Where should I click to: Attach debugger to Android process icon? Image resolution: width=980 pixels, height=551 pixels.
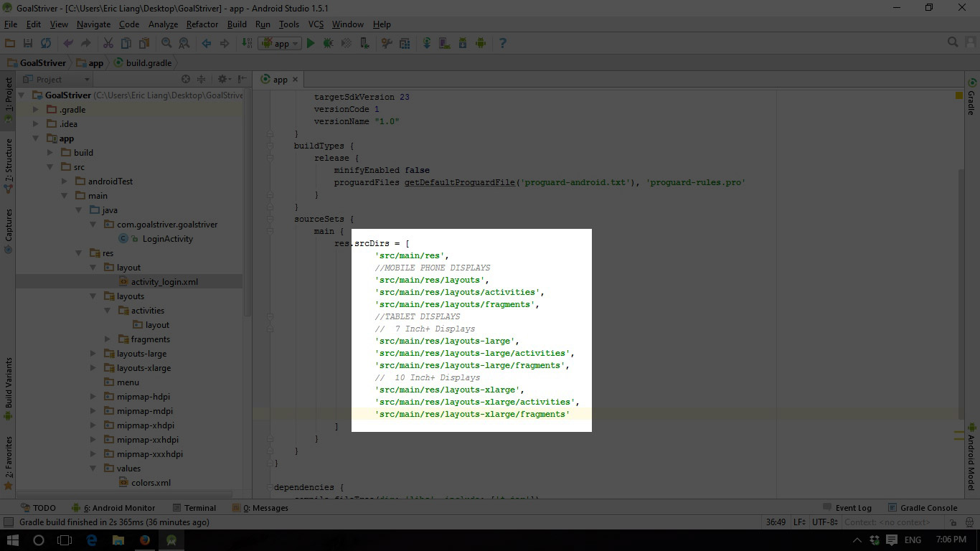coord(364,43)
